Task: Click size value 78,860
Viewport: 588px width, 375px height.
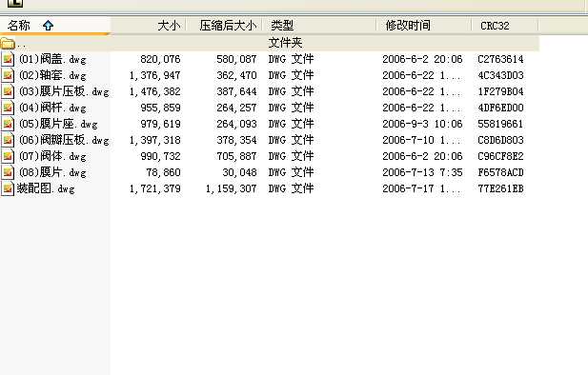Action: pos(164,172)
